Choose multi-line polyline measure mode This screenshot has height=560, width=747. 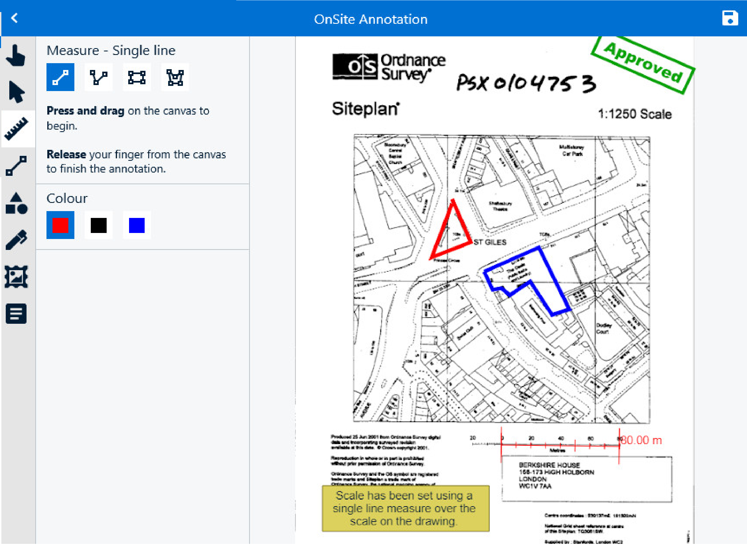point(99,77)
